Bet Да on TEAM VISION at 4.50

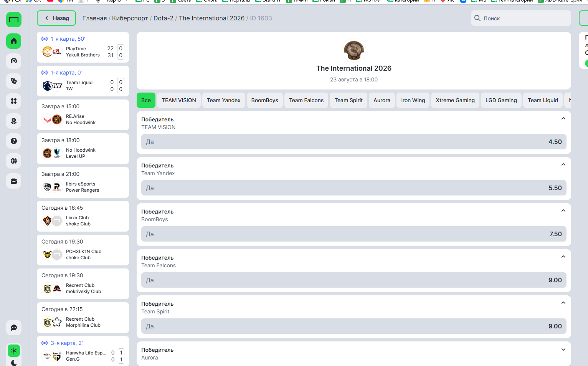point(354,142)
